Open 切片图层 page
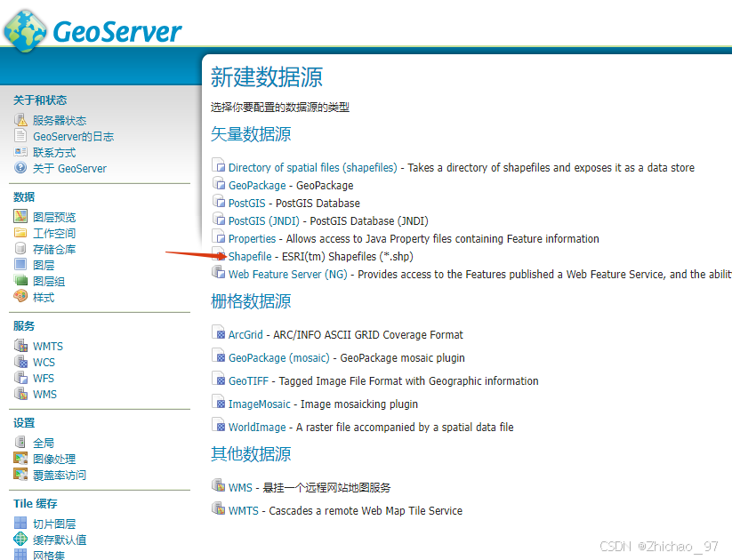732x560 pixels. (54, 524)
